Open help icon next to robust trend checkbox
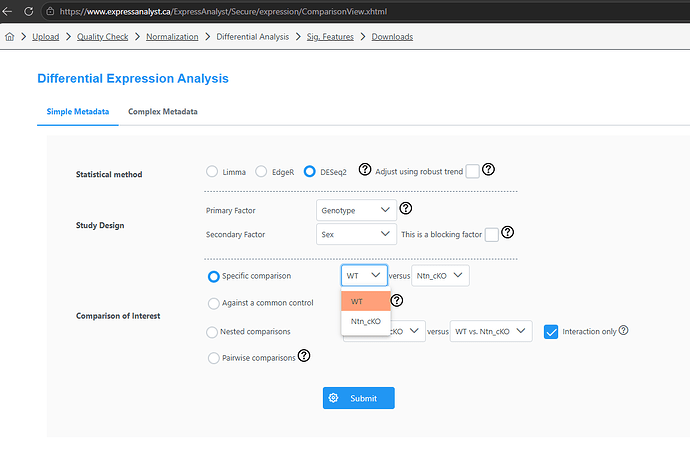The image size is (690, 465). click(488, 169)
